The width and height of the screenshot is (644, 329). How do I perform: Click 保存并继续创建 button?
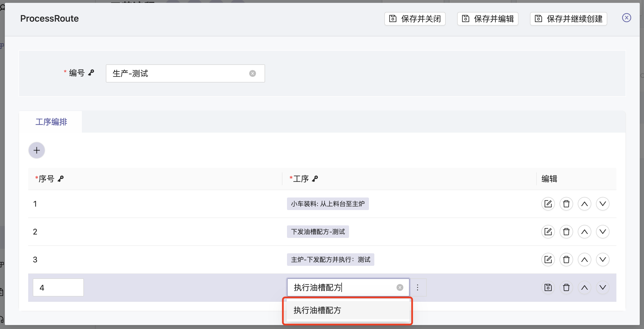tap(568, 19)
